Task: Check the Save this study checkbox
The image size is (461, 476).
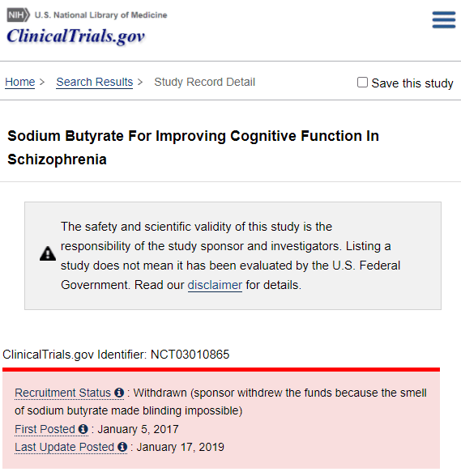Action: (x=362, y=83)
